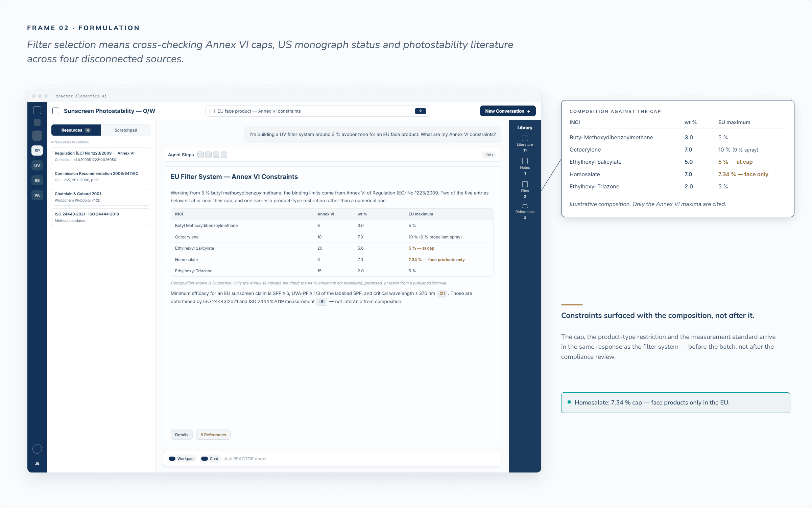Click '5 % — at cap' in the answer table

pyautogui.click(x=421, y=248)
